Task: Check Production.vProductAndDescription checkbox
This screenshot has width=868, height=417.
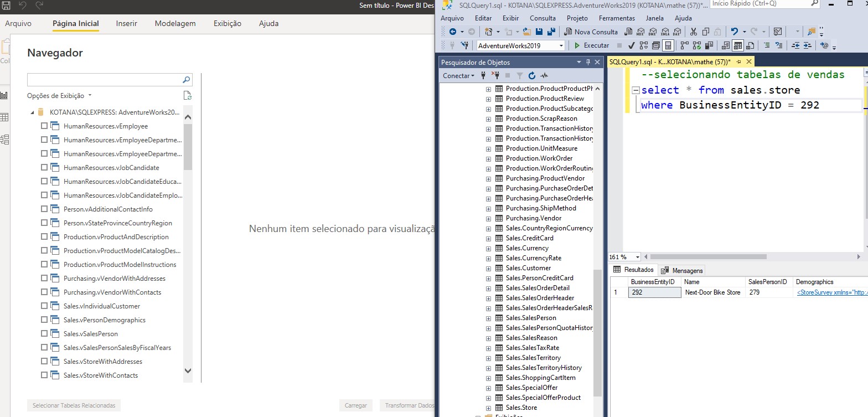Action: click(x=44, y=236)
